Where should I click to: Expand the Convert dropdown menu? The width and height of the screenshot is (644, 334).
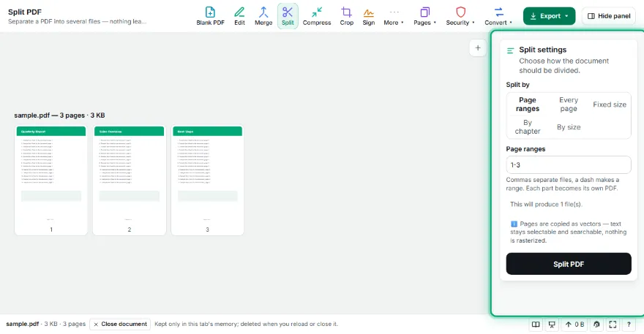[x=498, y=16]
